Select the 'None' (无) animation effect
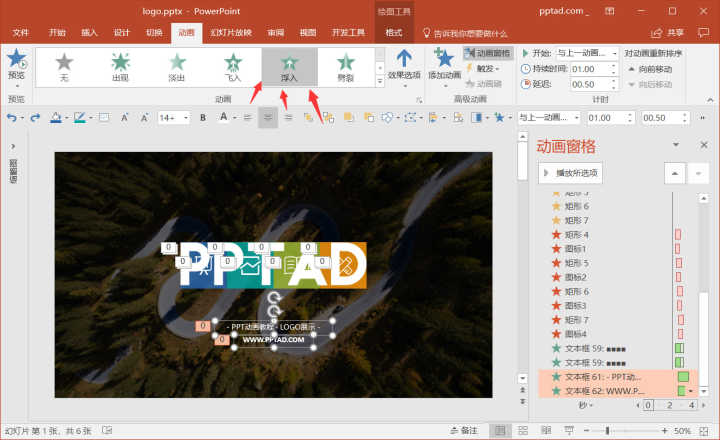The width and height of the screenshot is (720, 440). (64, 68)
